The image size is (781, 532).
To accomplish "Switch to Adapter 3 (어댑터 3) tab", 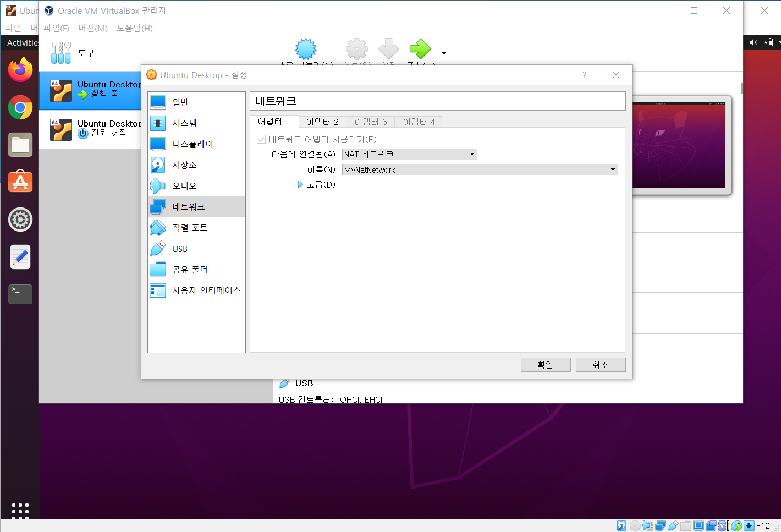I will pyautogui.click(x=371, y=122).
